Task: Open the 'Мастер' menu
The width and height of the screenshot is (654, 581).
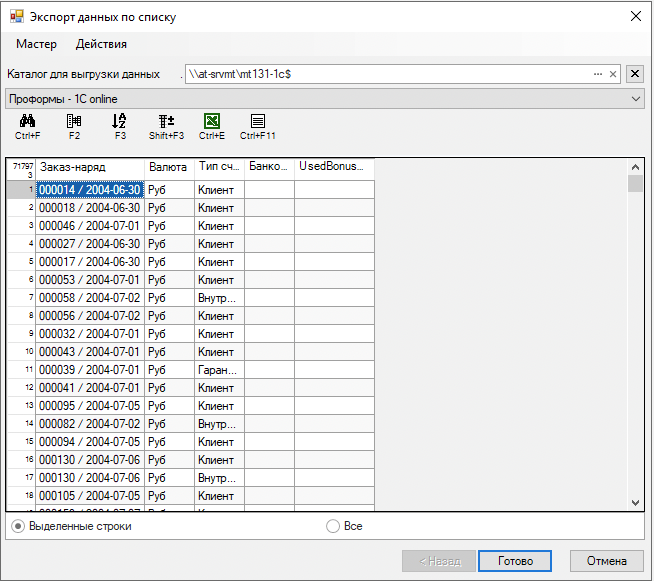Action: click(36, 44)
